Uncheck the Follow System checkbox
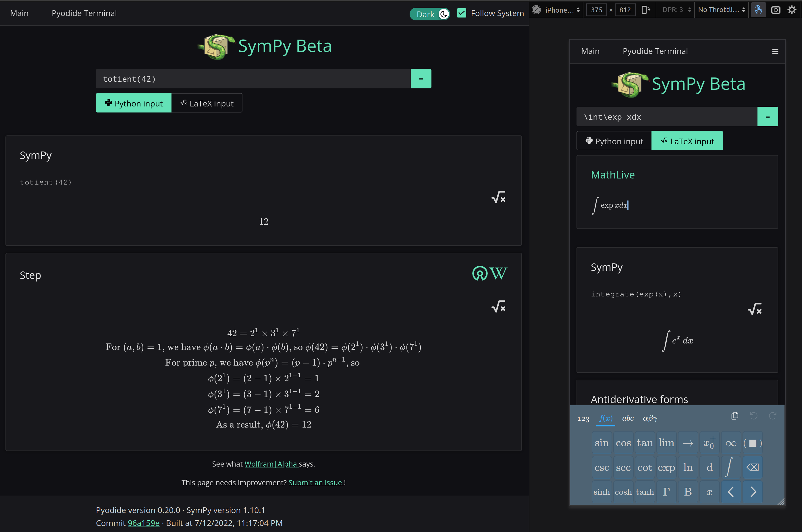The height and width of the screenshot is (532, 802). (x=461, y=13)
